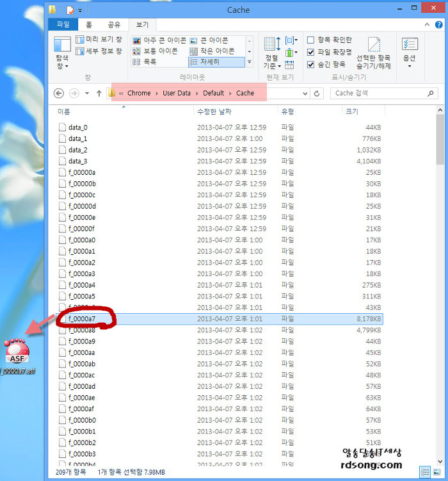Toggle the 숨긴 항목 (hidden items) checkbox
This screenshot has width=448, height=481.
310,64
